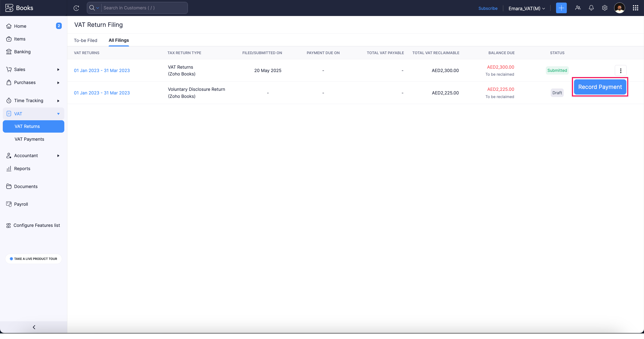Click the AED2,300.00 balance due amount

[x=500, y=67]
